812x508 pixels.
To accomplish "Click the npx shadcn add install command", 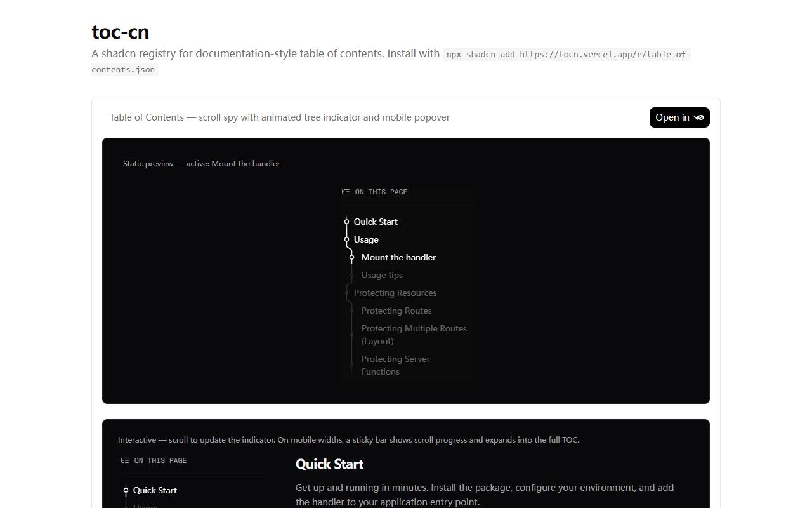I will (x=391, y=62).
